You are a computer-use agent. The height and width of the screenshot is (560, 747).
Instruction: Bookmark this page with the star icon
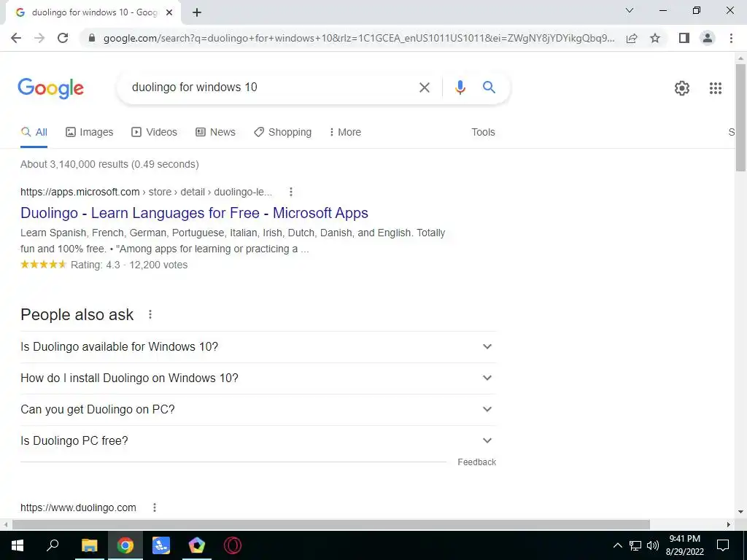[656, 38]
